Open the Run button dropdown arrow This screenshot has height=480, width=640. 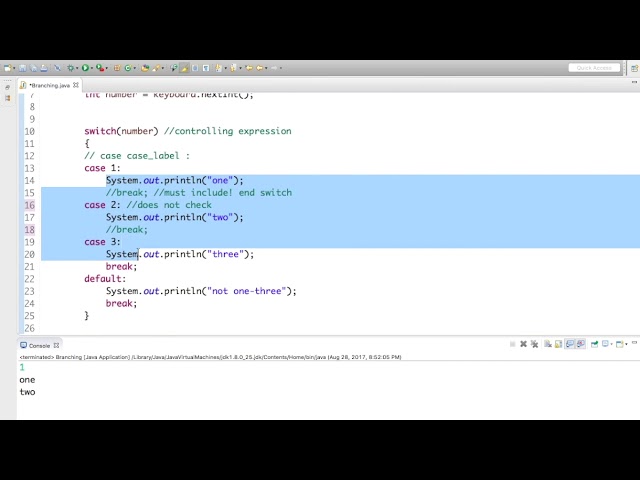click(92, 68)
